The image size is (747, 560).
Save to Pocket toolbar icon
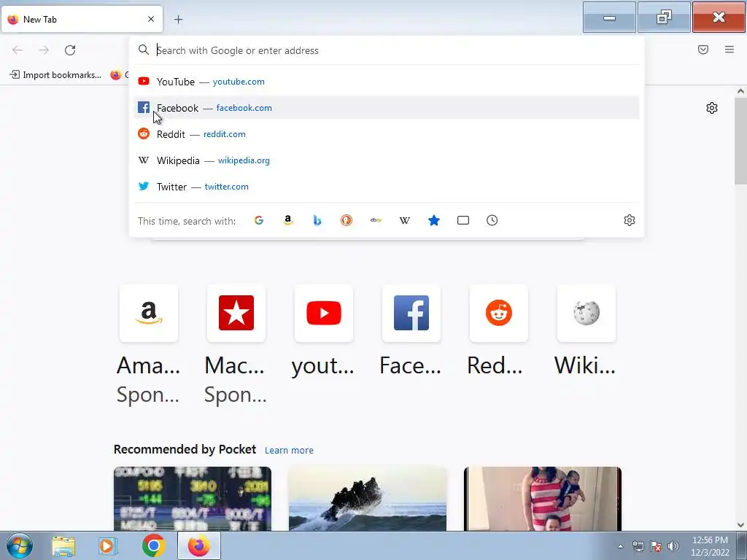pyautogui.click(x=703, y=50)
